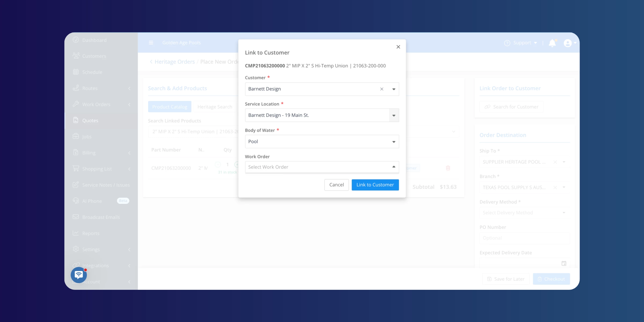Click Save for Later button
Screen dimensions: 644x322
(506, 279)
